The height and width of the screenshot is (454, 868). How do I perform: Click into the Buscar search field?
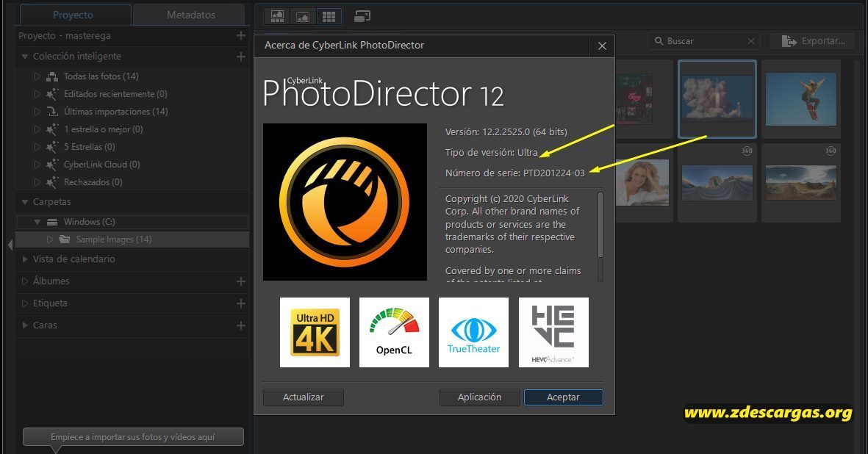coord(704,41)
